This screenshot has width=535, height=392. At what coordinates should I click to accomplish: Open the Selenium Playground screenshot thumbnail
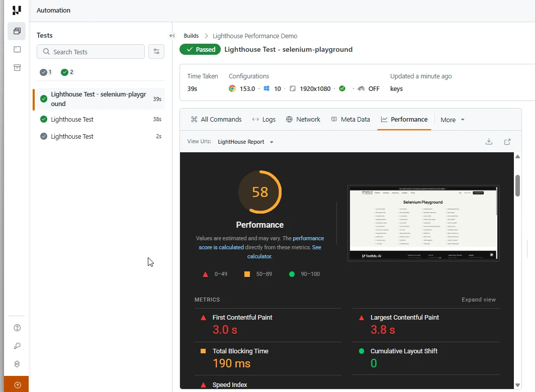(x=423, y=223)
